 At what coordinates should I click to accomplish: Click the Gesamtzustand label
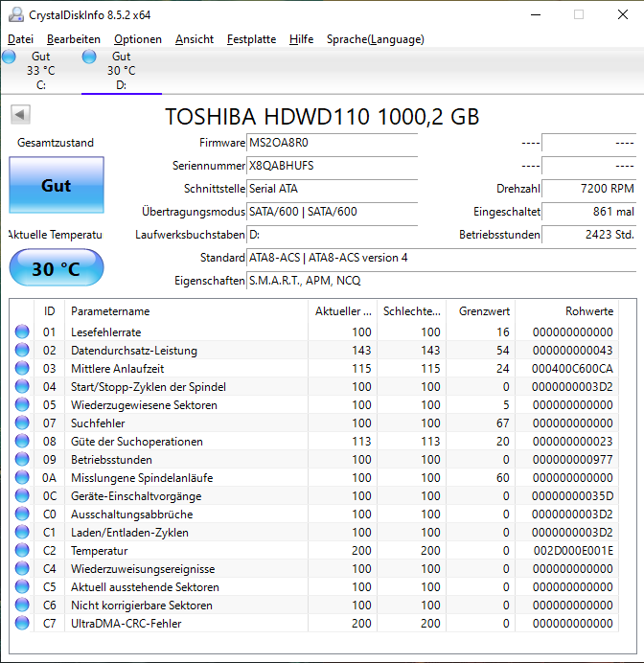pyautogui.click(x=56, y=143)
